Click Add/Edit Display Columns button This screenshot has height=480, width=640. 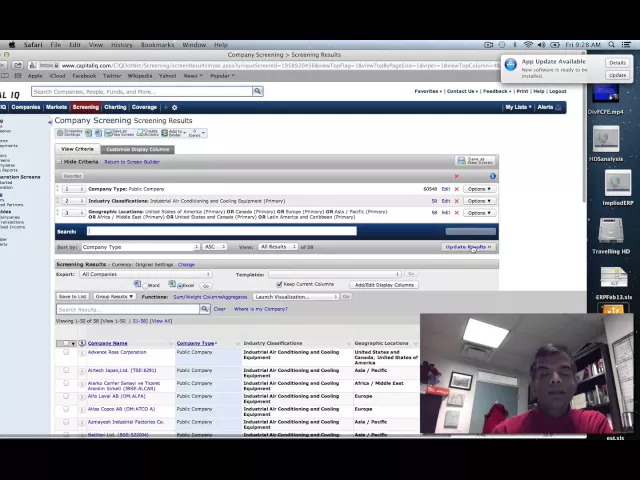(384, 285)
